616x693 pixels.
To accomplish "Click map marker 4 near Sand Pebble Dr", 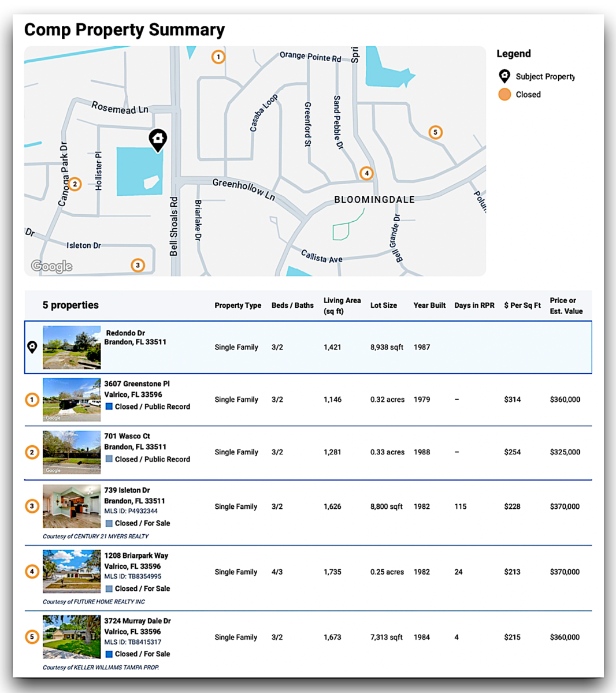I will click(366, 173).
